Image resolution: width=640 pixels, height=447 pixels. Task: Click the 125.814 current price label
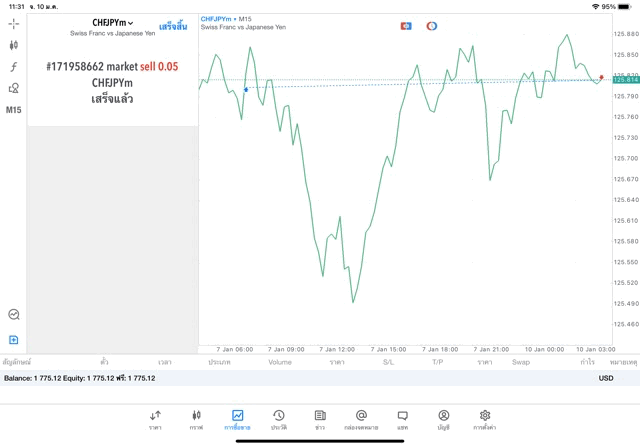(x=625, y=79)
